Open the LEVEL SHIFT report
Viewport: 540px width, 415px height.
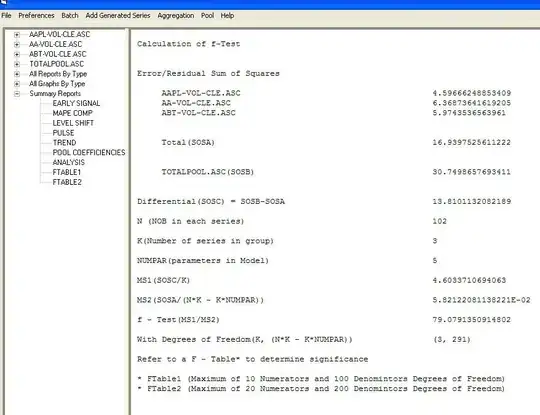pos(73,123)
